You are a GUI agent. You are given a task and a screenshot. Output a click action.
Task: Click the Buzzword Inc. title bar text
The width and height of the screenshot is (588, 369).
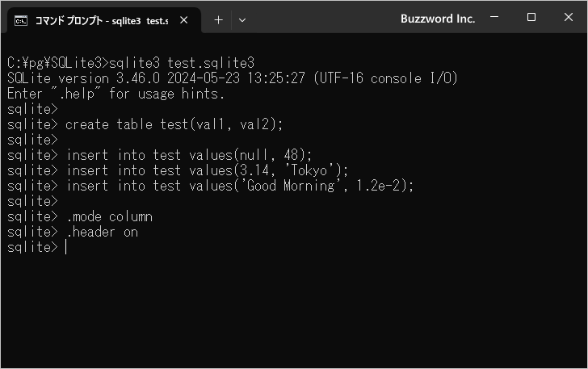coord(437,19)
